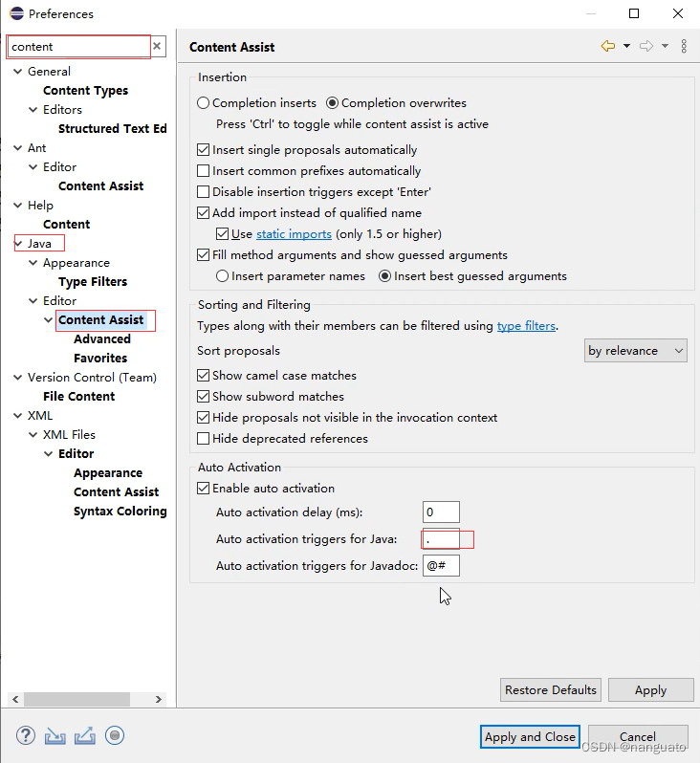The height and width of the screenshot is (763, 700).
Task: Open the File Content page
Action: [78, 397]
